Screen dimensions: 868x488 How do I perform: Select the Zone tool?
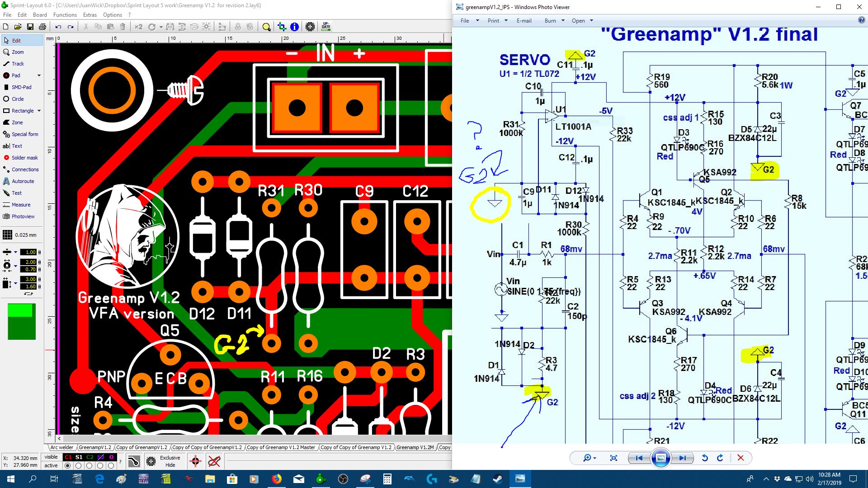pos(22,122)
